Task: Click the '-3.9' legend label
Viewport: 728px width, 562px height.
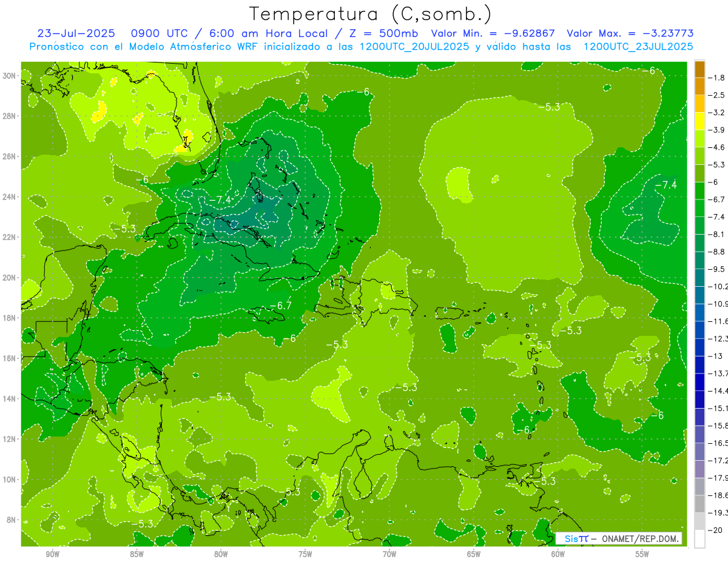Action: (716, 130)
